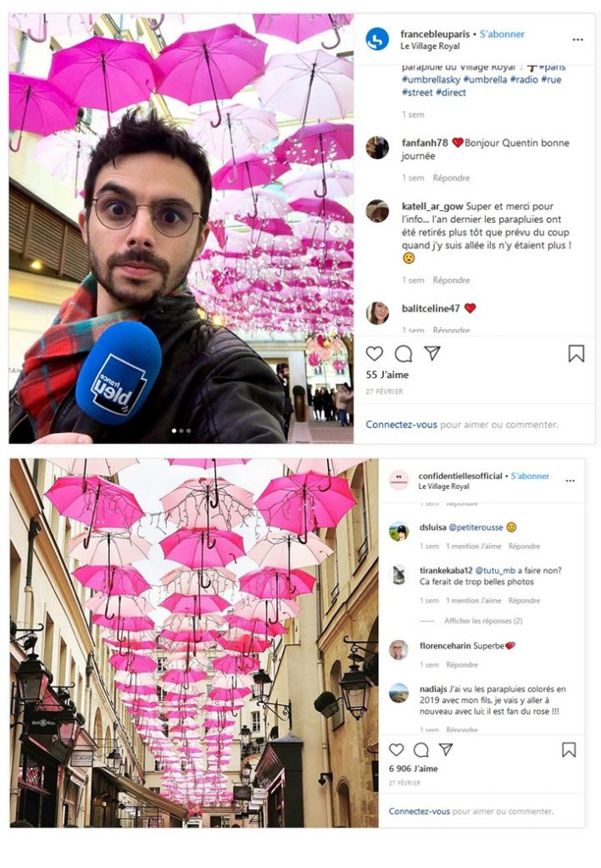
Task: Follow confidentiellesofficial with the S'abonner link
Action: pos(530,476)
